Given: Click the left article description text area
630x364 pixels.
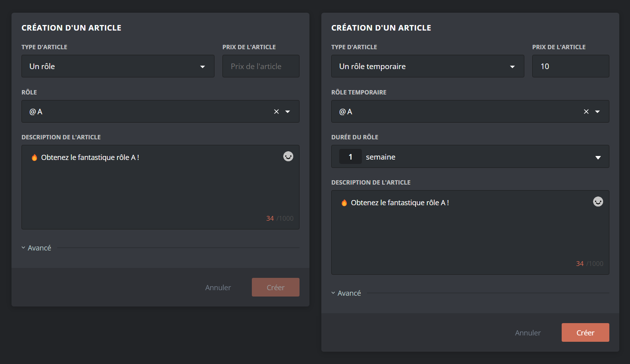Looking at the screenshot, I should point(159,191).
